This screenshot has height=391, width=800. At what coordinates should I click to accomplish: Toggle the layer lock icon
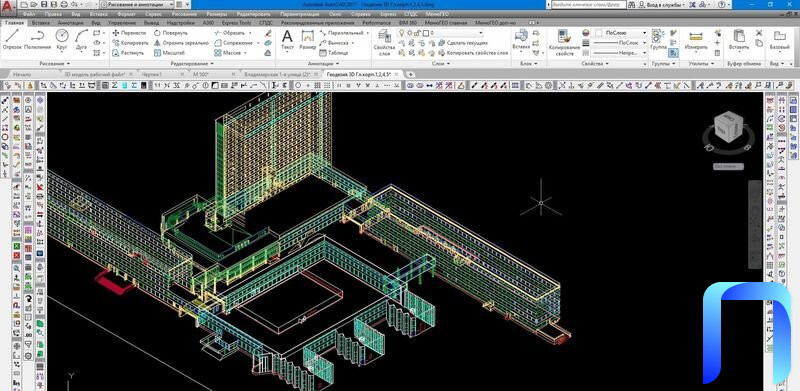(x=417, y=33)
